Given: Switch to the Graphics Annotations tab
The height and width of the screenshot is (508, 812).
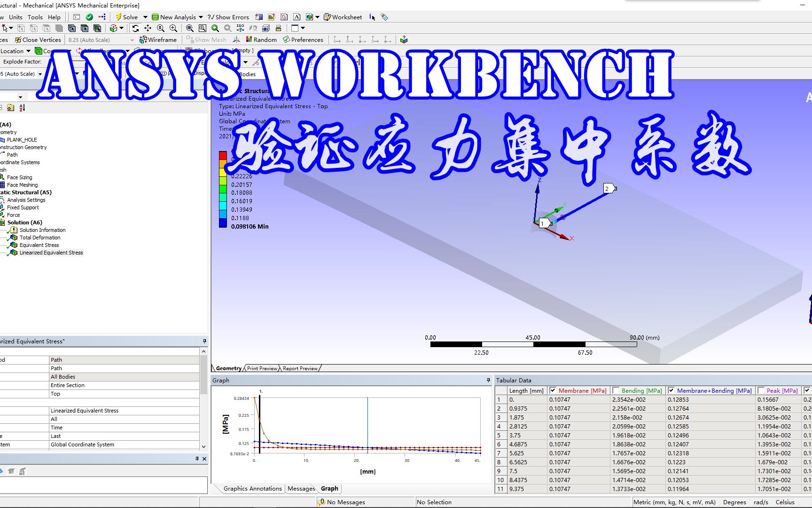Looking at the screenshot, I should (x=252, y=489).
